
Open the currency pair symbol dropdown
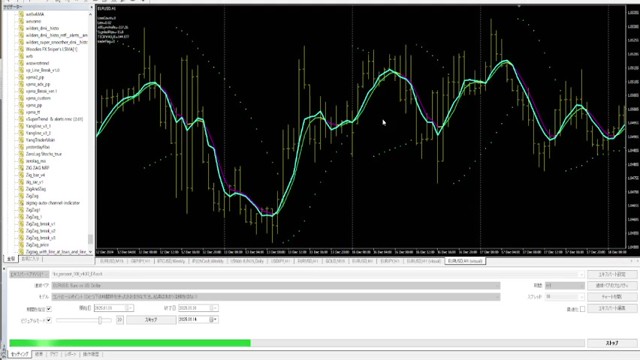click(x=276, y=285)
